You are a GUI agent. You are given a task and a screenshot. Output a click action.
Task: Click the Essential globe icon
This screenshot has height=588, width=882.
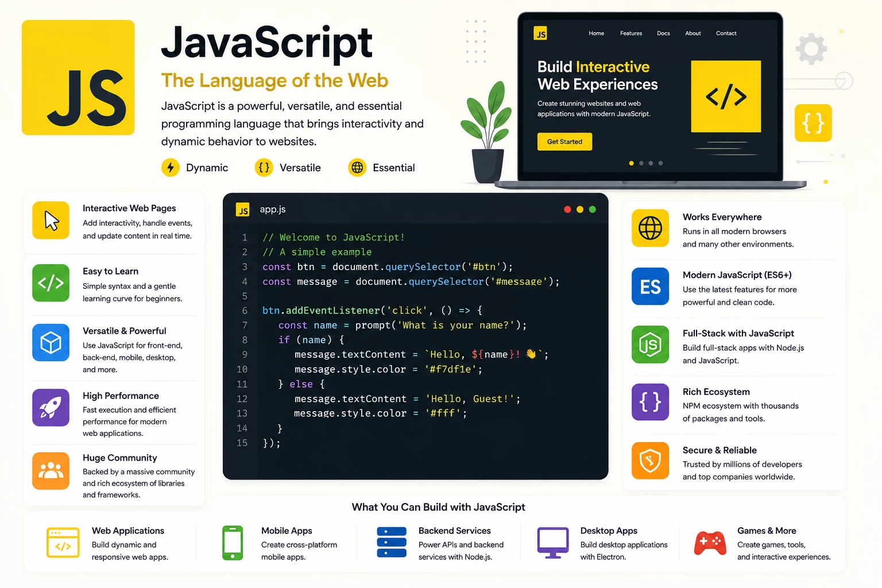357,168
